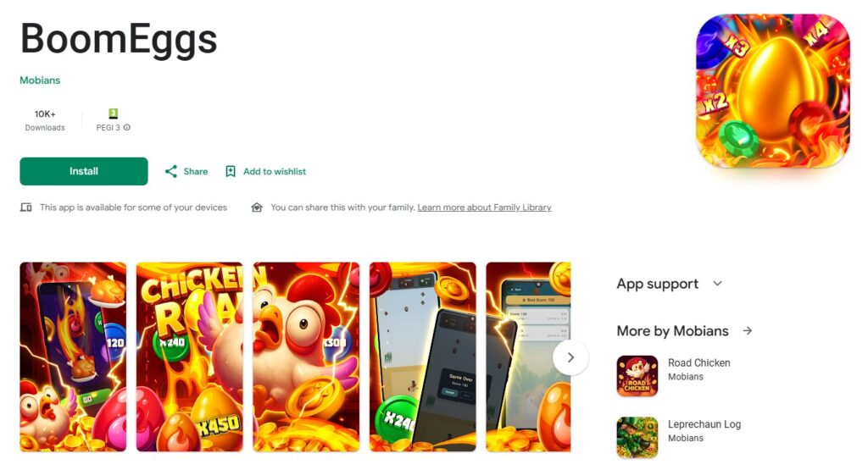The image size is (868, 470).
Task: Select the Leprechaun Log title text
Action: pos(704,424)
